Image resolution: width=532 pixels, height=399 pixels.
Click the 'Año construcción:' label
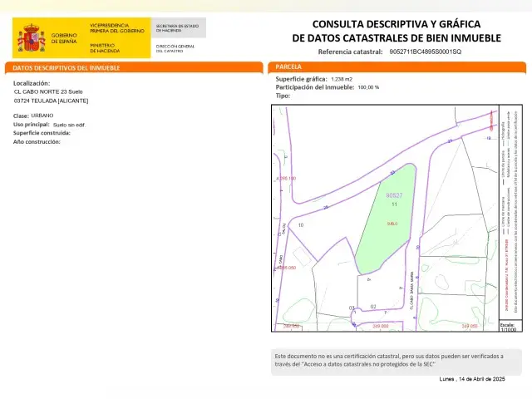click(37, 142)
